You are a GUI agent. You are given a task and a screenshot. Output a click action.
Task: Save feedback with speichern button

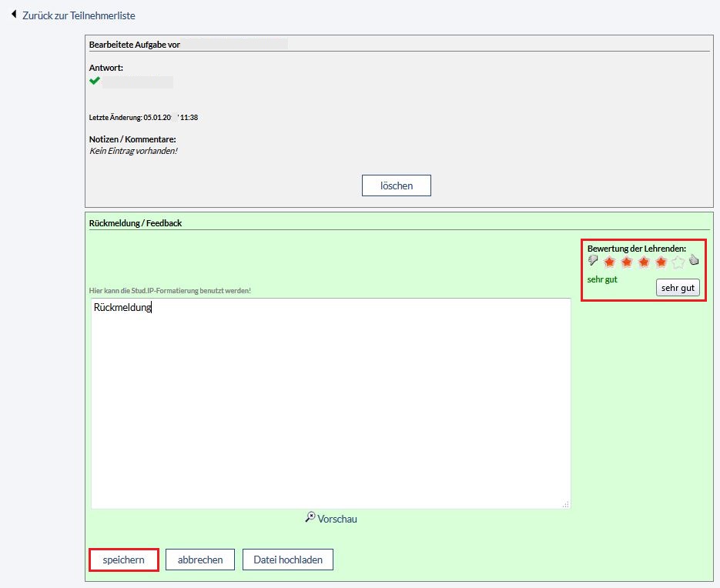124,560
